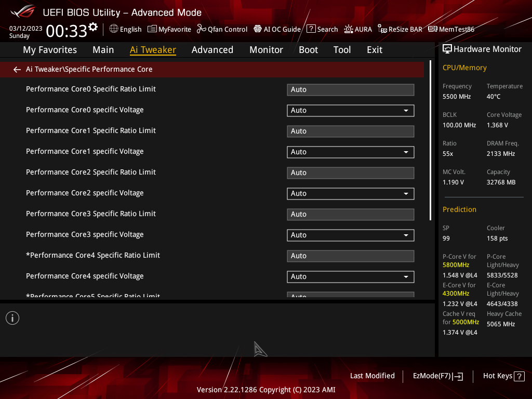Expand Performance Core1 specific Voltage dropdown
Screen dimensions: 532x399
[x=351, y=152]
